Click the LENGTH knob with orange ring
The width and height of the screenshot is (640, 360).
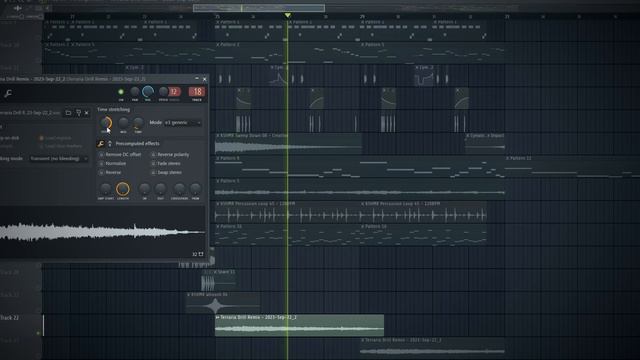point(123,189)
